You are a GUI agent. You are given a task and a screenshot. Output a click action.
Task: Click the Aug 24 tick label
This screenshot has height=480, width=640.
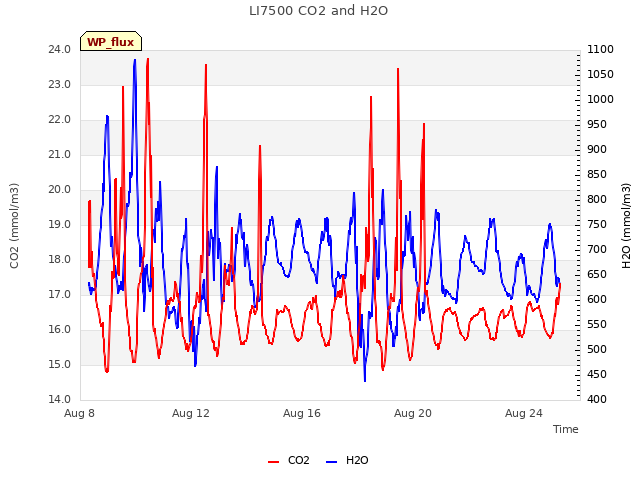tap(524, 413)
